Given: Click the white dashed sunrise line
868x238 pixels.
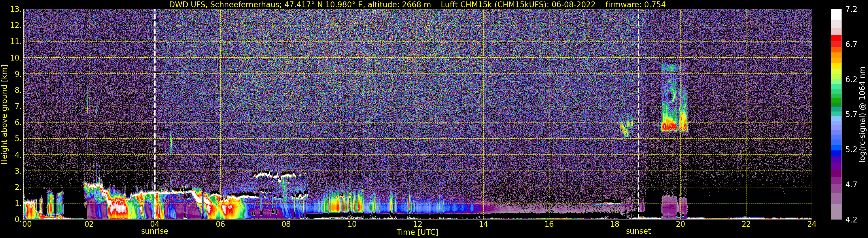Looking at the screenshot, I should [155, 114].
